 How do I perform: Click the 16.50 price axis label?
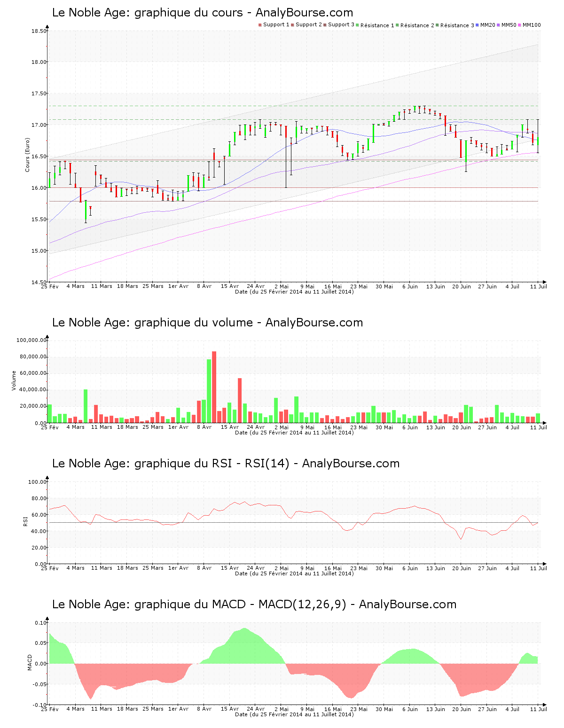coord(39,156)
